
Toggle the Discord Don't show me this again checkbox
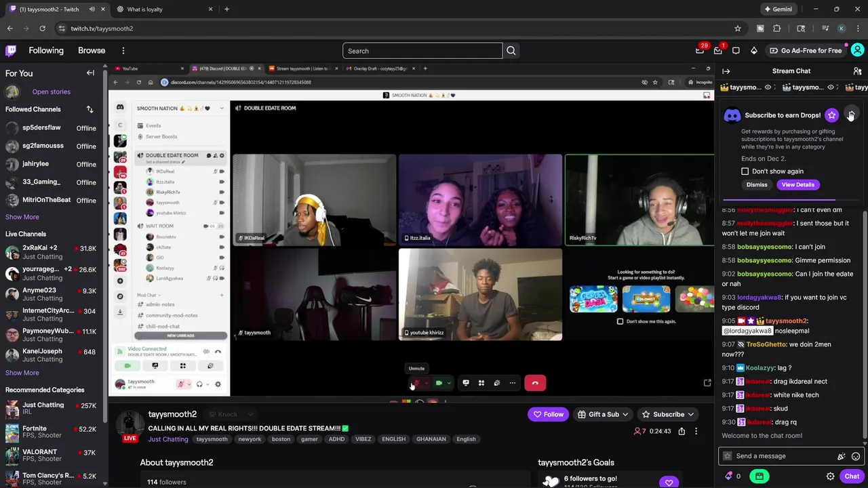620,321
